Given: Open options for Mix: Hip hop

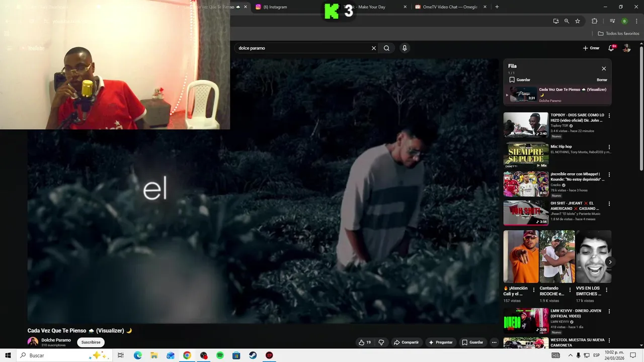Looking at the screenshot, I should point(609,147).
